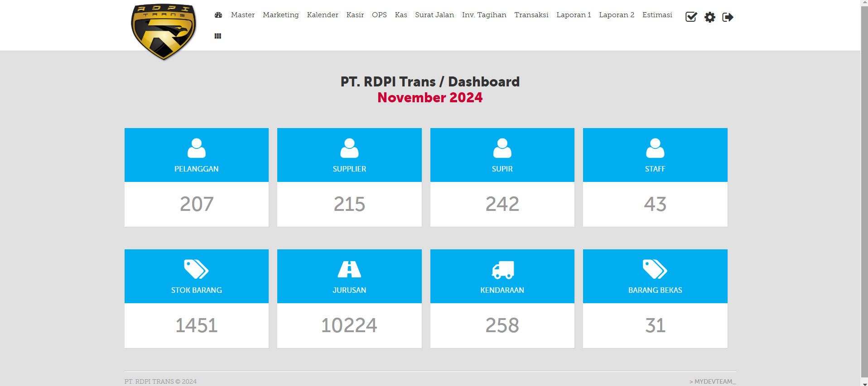The image size is (868, 386).
Task: Click the RDPI Trans shield logo
Action: [164, 32]
